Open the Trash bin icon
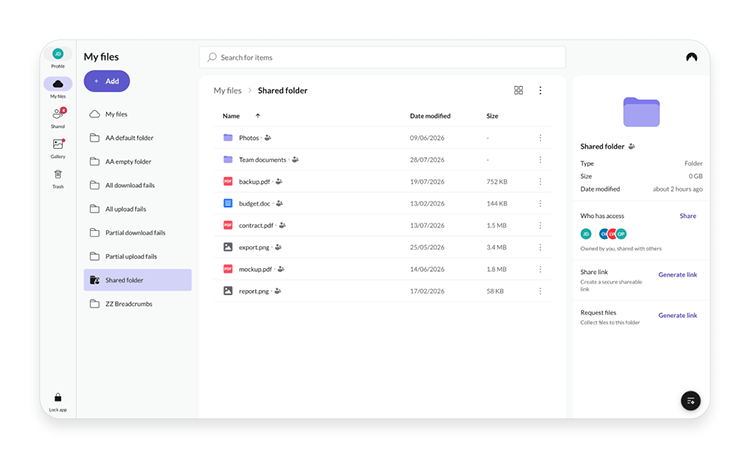The image size is (750, 459). [58, 174]
